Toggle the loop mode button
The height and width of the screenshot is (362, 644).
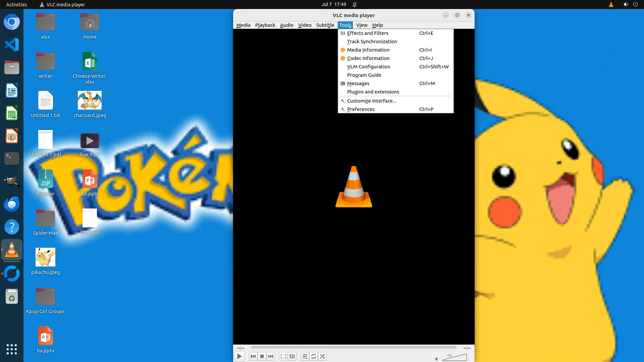coord(314,356)
